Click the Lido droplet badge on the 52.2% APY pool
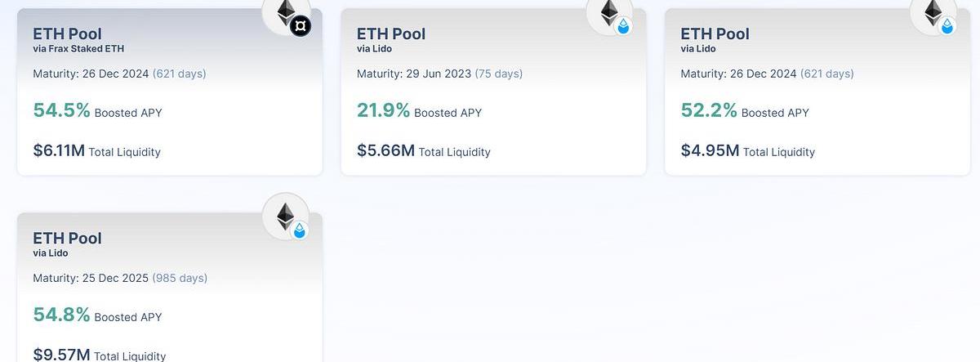The height and width of the screenshot is (362, 980). (x=948, y=27)
